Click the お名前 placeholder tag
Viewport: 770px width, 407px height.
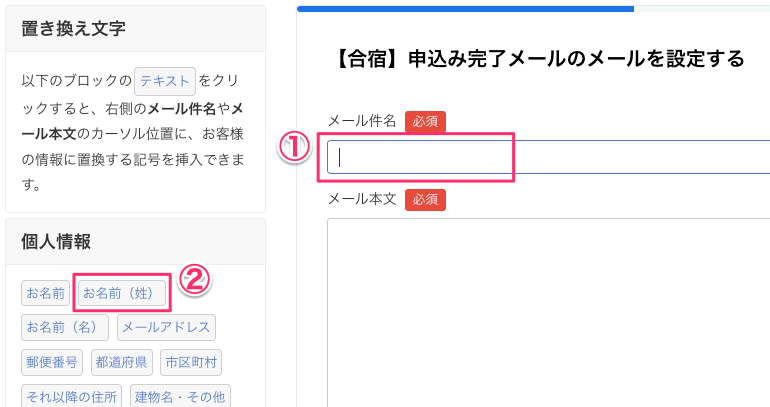[46, 294]
